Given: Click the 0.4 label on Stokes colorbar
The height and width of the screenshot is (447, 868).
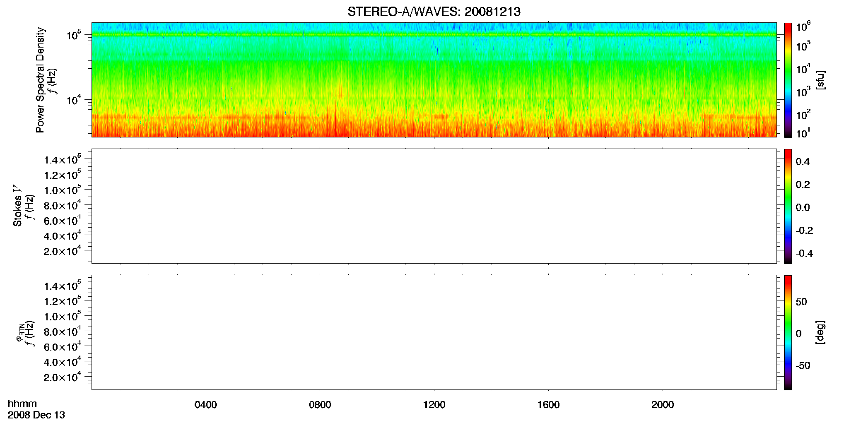Looking at the screenshot, I should [x=803, y=162].
